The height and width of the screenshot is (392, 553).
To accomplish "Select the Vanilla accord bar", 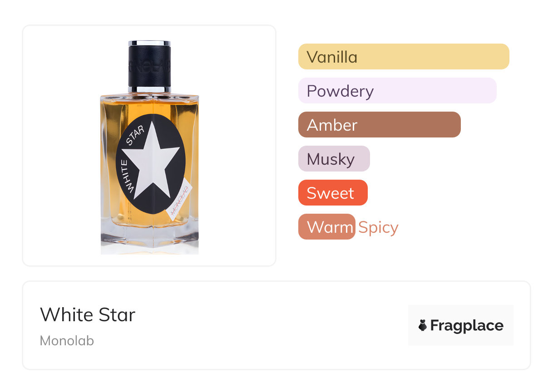I will click(403, 57).
